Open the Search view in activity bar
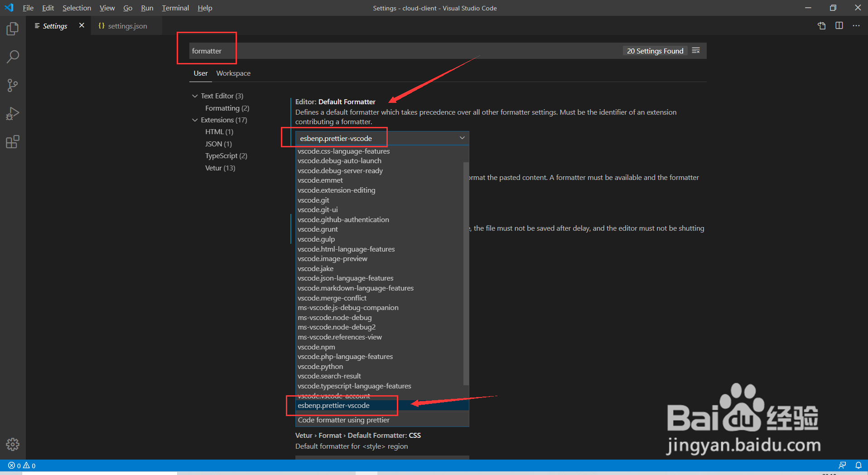 click(13, 57)
